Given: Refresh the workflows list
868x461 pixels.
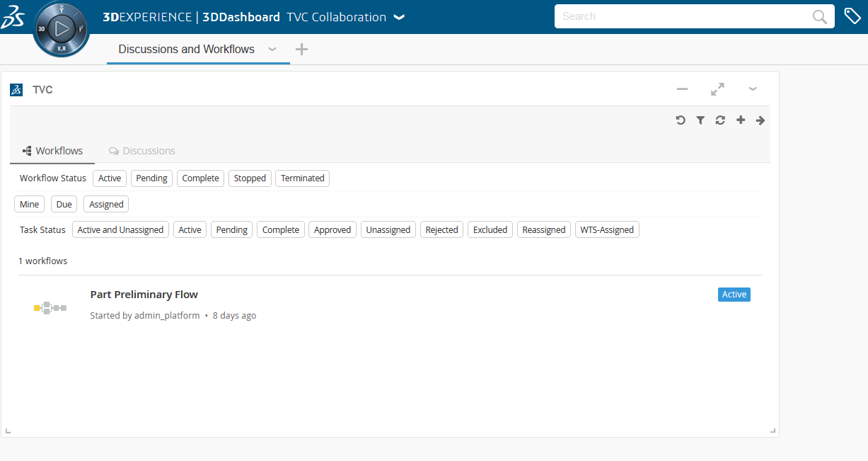Looking at the screenshot, I should click(x=720, y=120).
